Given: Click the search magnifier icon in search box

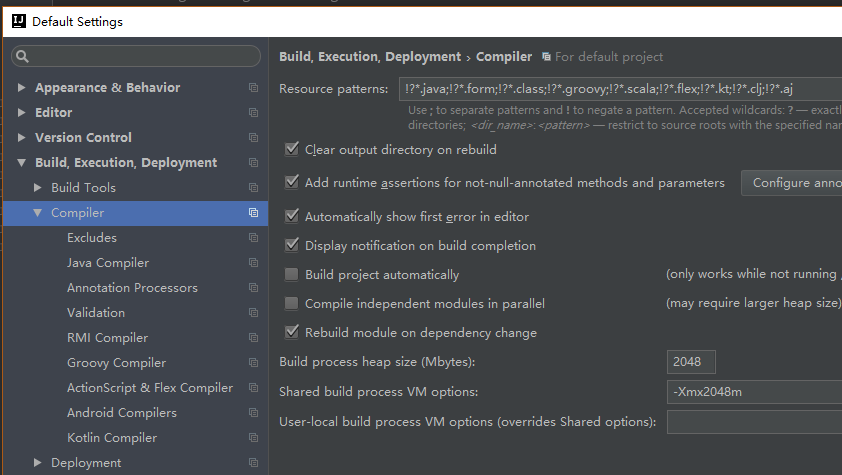Looking at the screenshot, I should tap(21, 57).
